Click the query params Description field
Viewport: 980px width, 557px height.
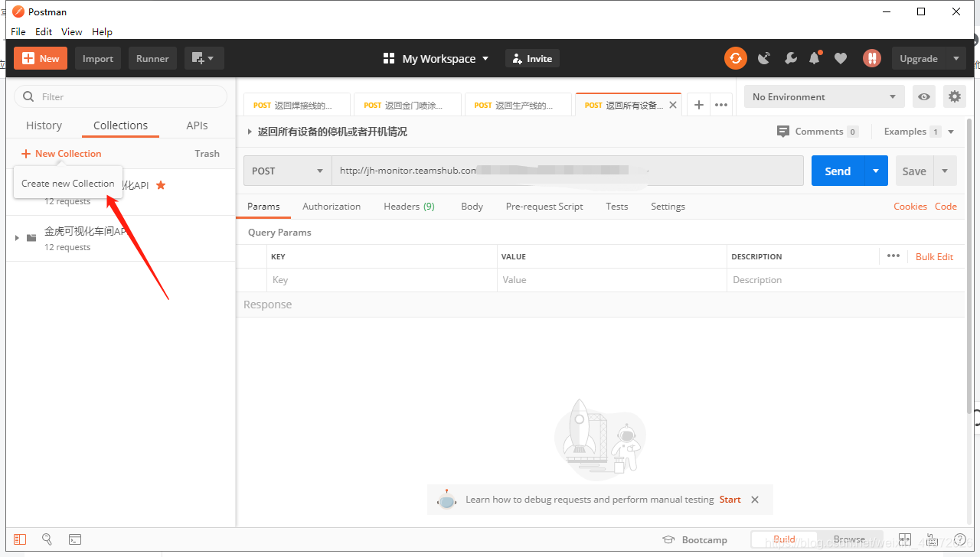[845, 280]
